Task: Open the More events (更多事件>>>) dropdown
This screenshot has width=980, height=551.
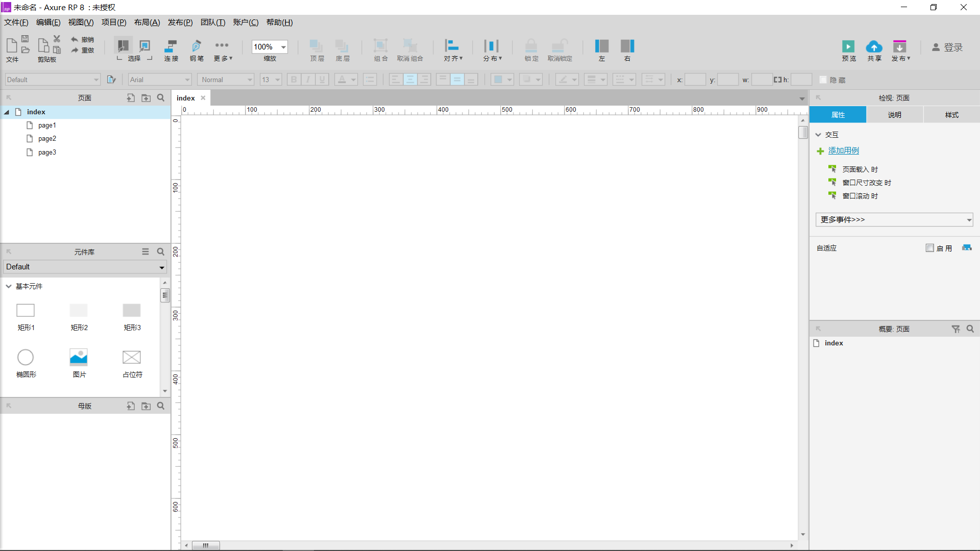Action: coord(894,220)
